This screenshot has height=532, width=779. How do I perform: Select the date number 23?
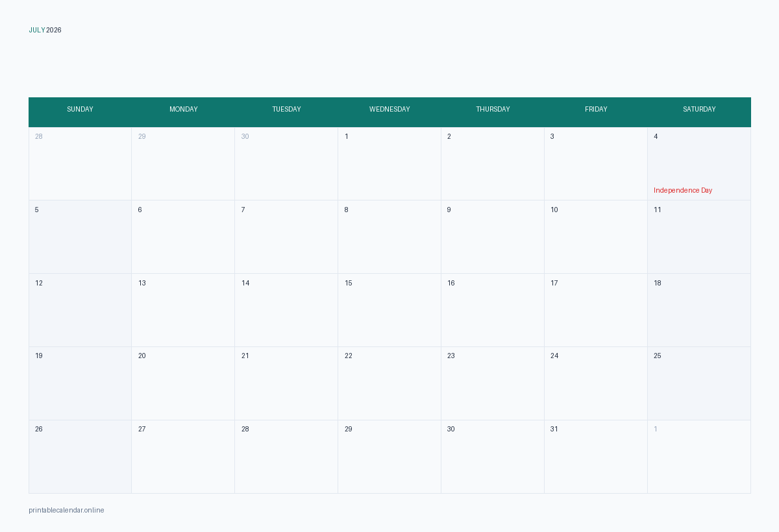(x=451, y=356)
